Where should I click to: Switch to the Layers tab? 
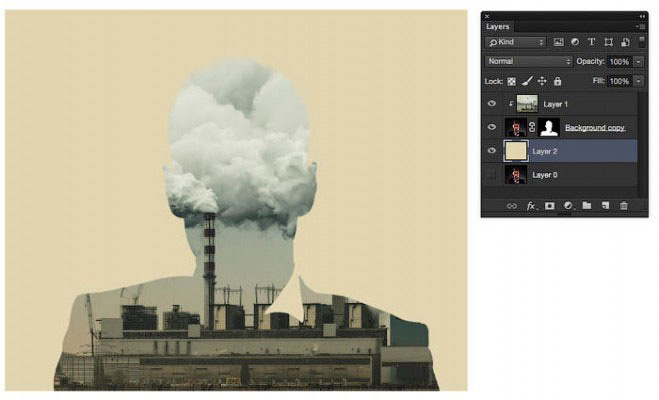click(498, 26)
